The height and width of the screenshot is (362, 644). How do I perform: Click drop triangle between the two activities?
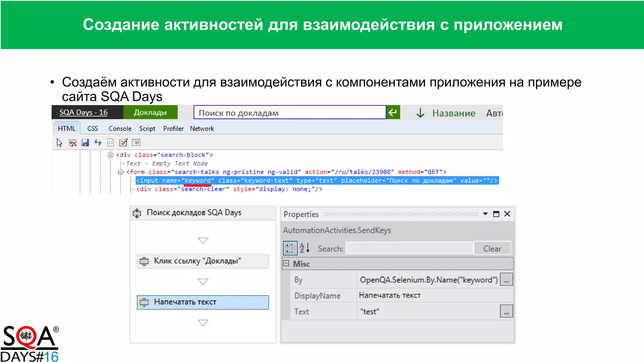coord(203,282)
